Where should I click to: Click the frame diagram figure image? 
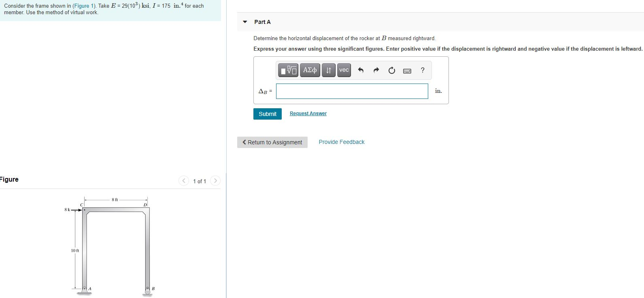111,246
